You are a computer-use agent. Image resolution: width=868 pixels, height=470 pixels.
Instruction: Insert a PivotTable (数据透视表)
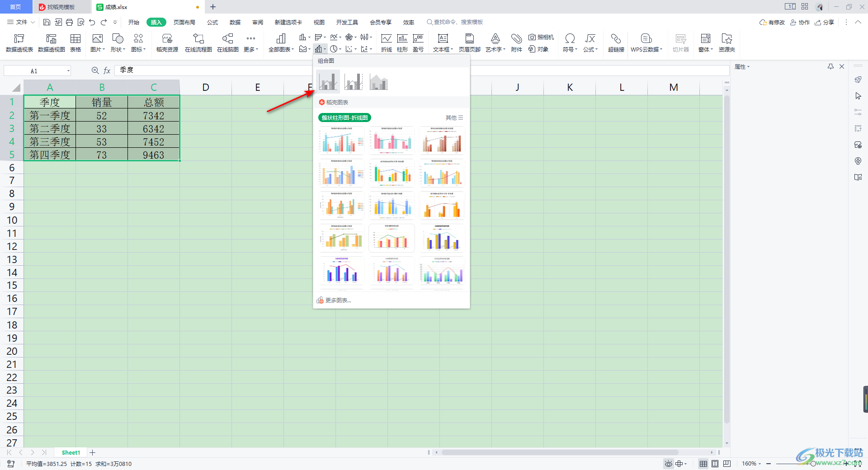click(x=19, y=43)
